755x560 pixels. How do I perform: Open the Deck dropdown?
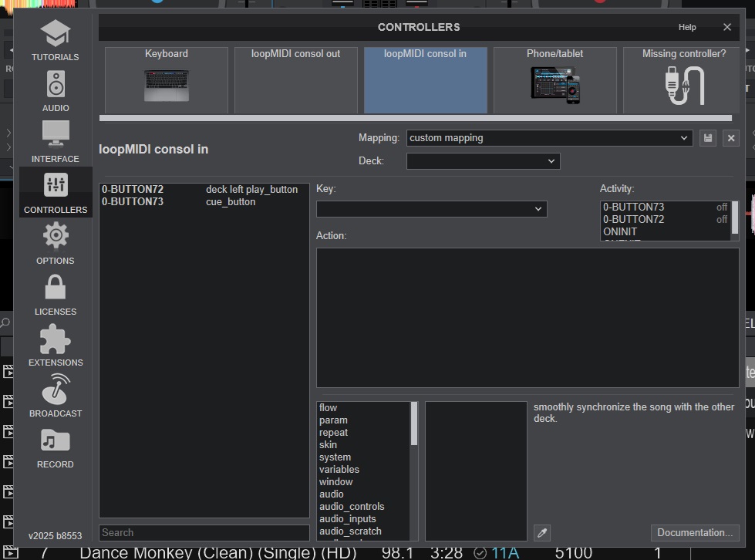pos(484,161)
